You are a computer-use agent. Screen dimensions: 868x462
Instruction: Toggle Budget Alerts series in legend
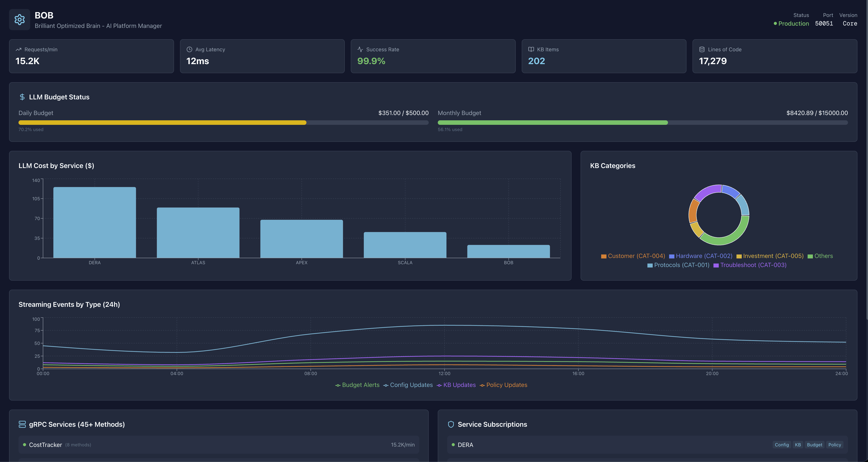pyautogui.click(x=357, y=385)
